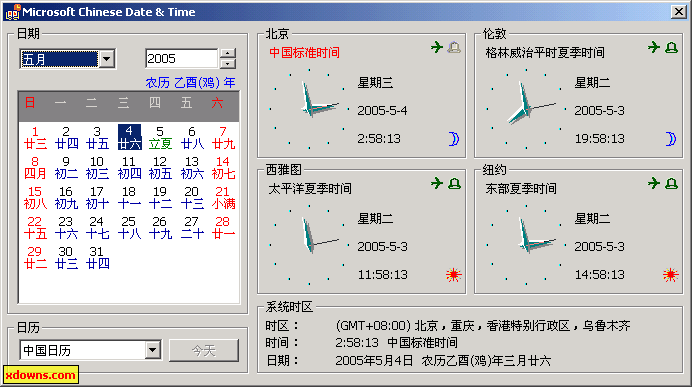This screenshot has width=692, height=387.
Task: Click the sun icon in the 纽约 panel
Action: click(670, 275)
